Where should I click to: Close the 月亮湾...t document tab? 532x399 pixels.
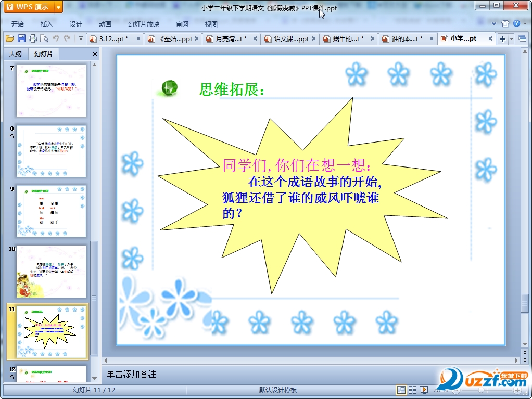pyautogui.click(x=255, y=38)
